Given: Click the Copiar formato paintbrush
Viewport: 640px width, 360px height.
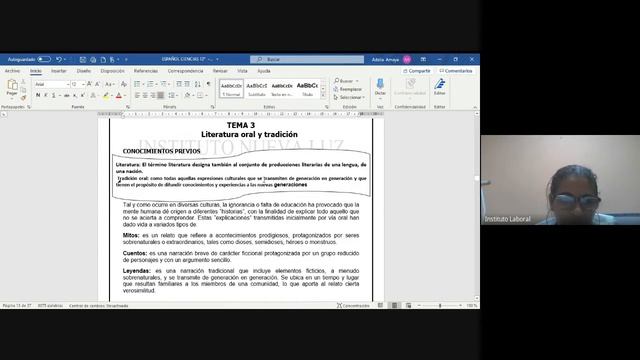Looking at the screenshot, I should click(x=24, y=98).
